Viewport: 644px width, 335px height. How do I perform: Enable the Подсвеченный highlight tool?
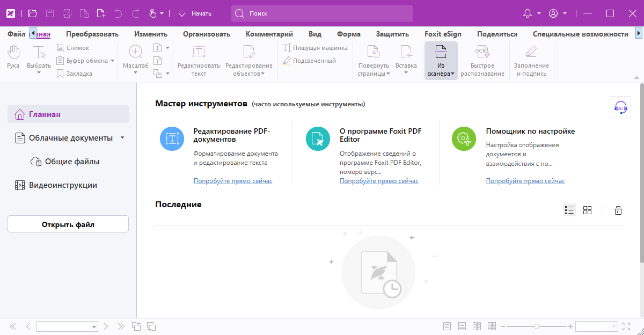tap(309, 61)
